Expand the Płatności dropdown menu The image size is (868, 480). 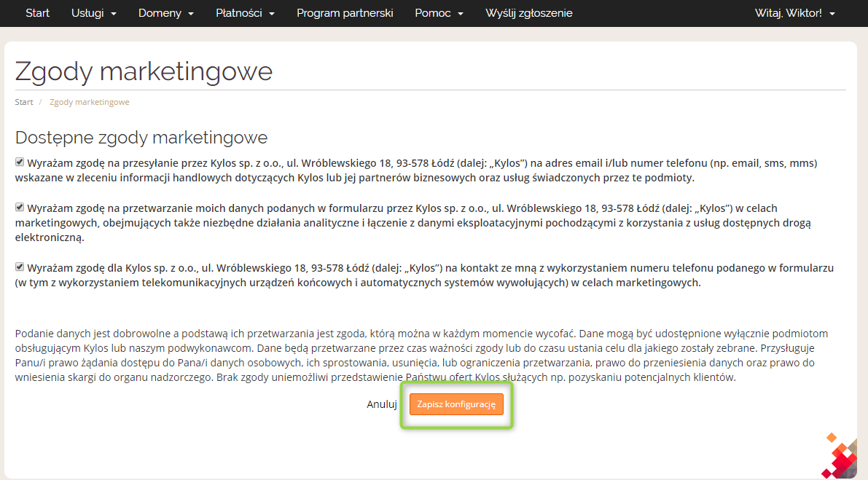click(245, 13)
